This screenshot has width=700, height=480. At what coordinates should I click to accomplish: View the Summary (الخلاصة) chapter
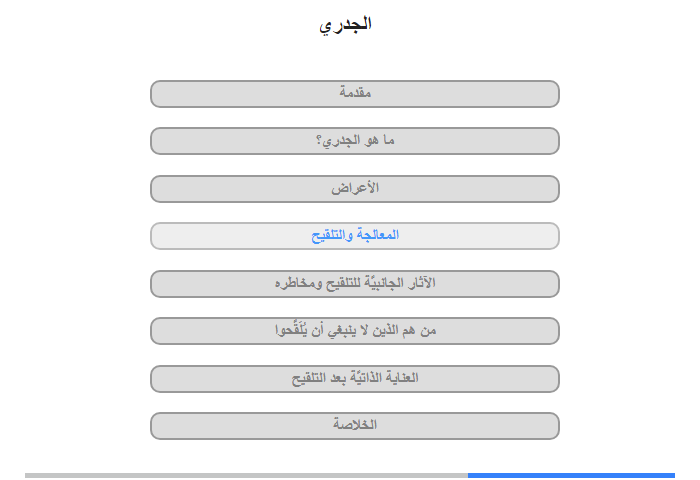point(355,426)
